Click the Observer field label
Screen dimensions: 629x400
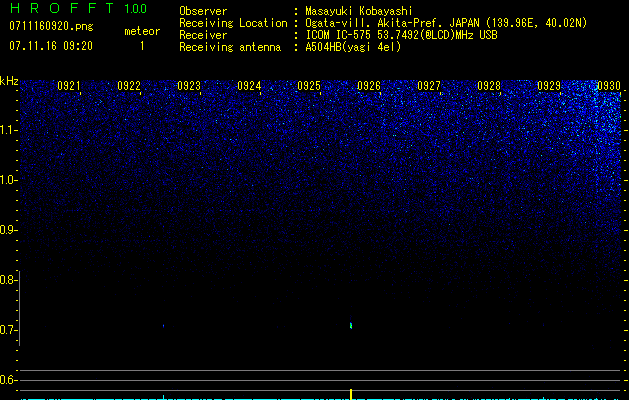(x=203, y=11)
